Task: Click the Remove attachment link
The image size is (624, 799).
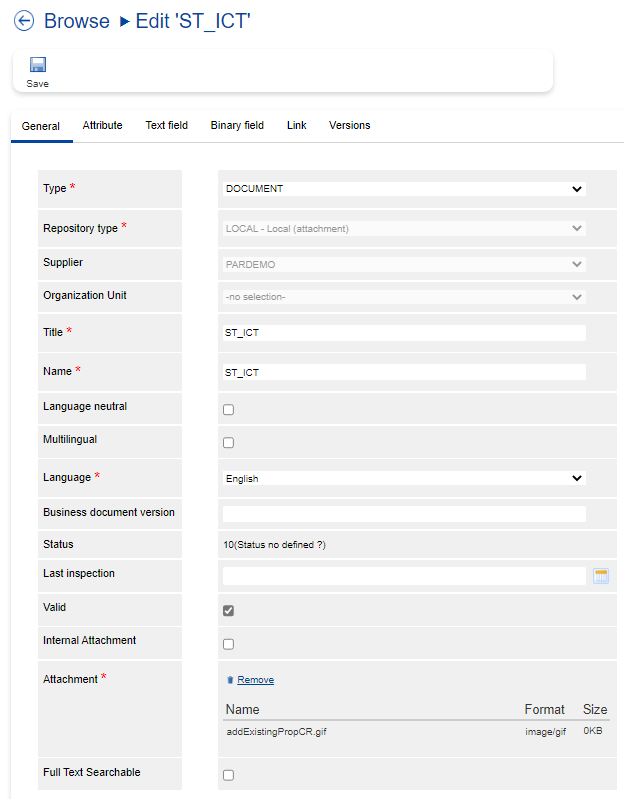Action: click(255, 680)
